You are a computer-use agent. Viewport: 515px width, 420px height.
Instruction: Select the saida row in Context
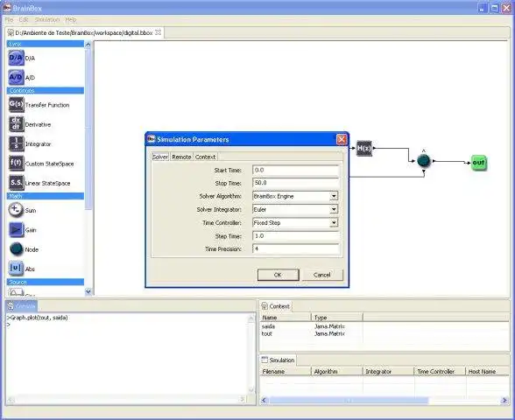[384, 326]
